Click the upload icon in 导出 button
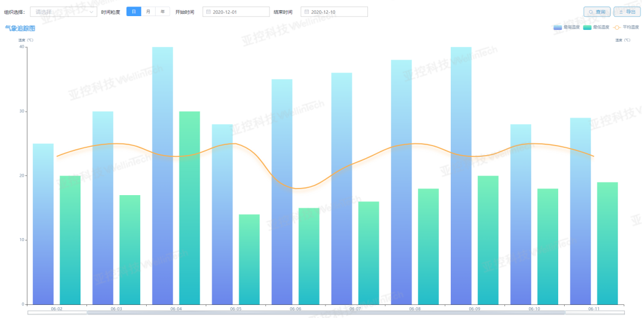Screen dimensions: 644x318 (x=621, y=12)
